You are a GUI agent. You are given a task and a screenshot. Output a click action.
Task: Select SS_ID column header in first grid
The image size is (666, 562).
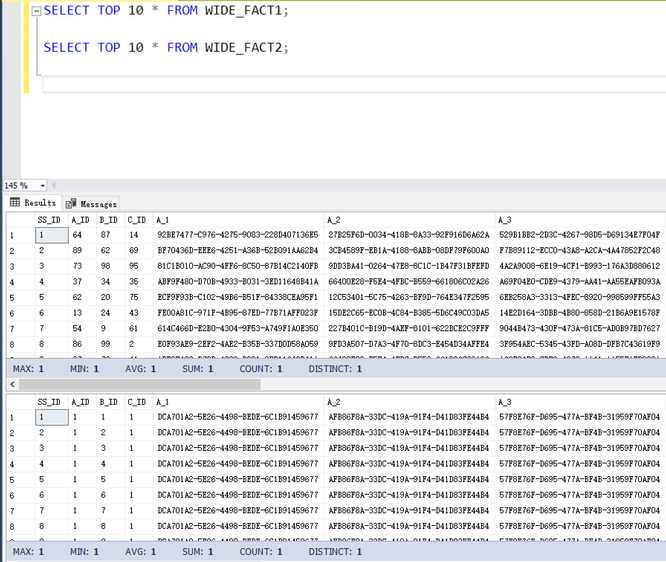(x=51, y=220)
